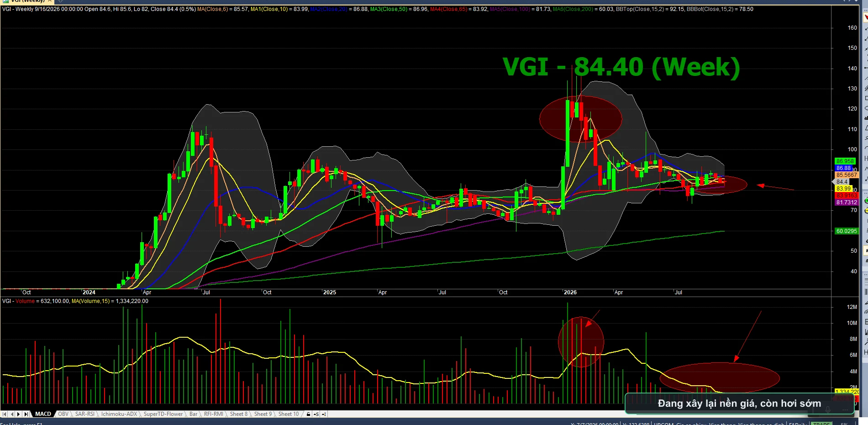Viewport: 868px width, 425px height.
Task: Click the purple 81.7312 price label
Action: click(x=847, y=202)
